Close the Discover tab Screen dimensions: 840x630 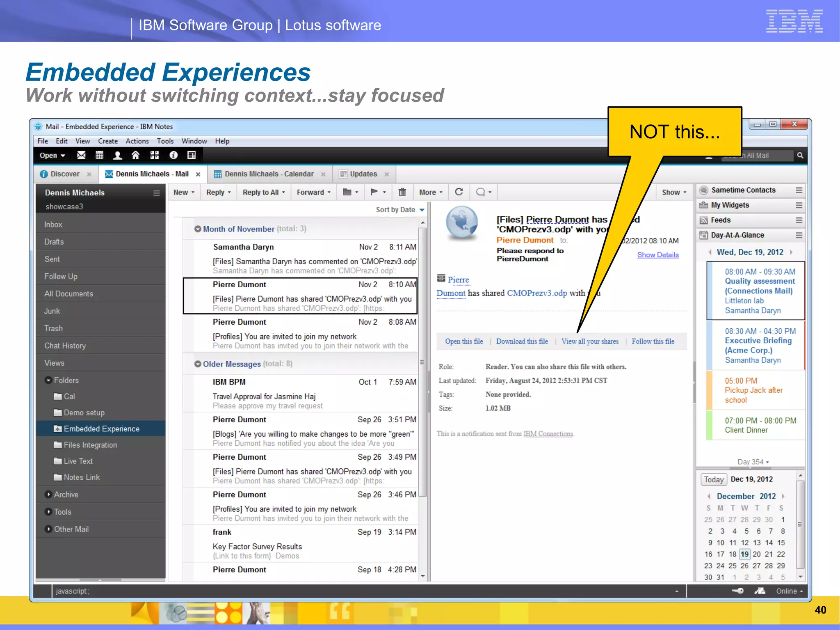[x=89, y=174]
